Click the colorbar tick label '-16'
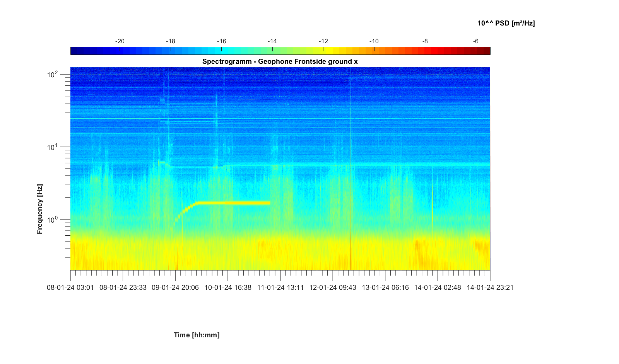The width and height of the screenshot is (619, 364). (221, 41)
